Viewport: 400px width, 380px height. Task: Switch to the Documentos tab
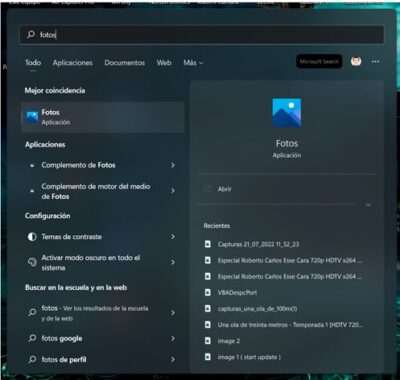(125, 63)
